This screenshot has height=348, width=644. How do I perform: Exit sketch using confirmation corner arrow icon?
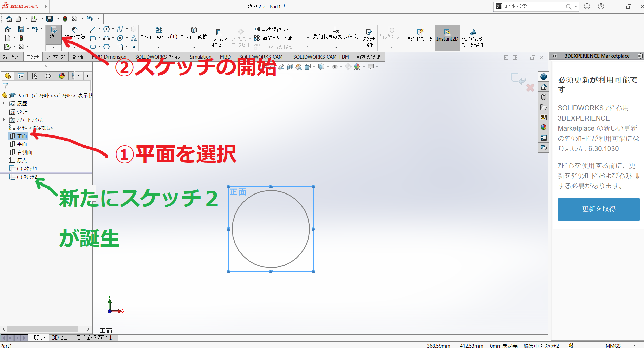[518, 79]
